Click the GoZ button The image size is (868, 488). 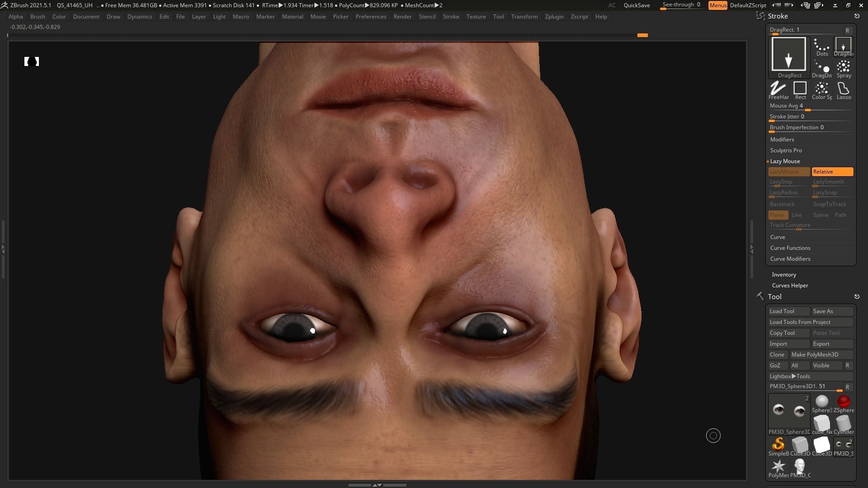[x=778, y=366]
